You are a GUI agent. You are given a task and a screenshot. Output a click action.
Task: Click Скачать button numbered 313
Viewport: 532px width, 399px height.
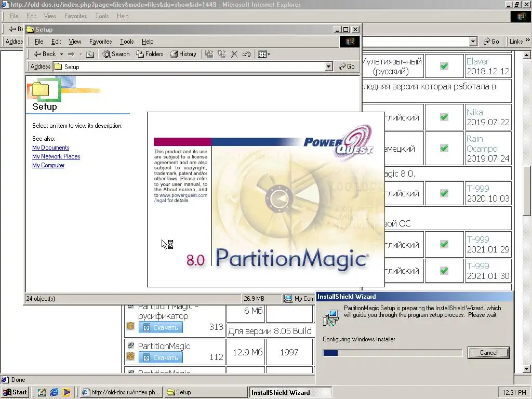click(x=161, y=327)
